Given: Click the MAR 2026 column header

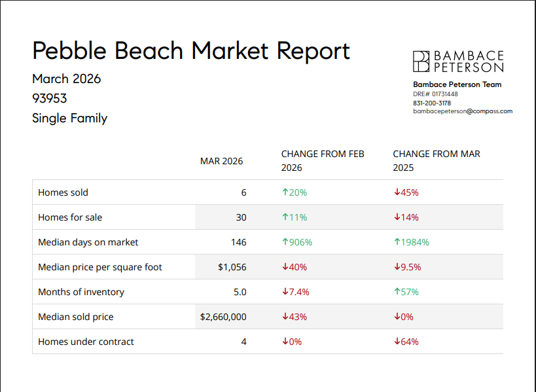Looking at the screenshot, I should [221, 161].
